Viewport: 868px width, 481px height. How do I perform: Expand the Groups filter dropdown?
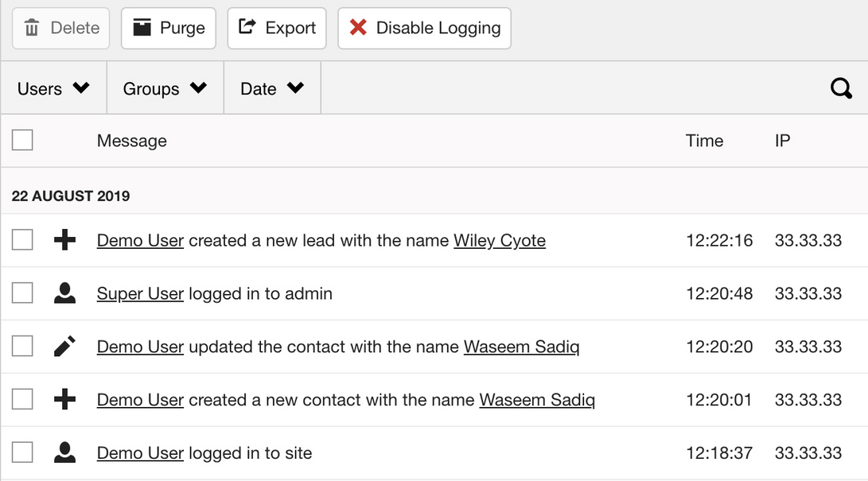click(165, 88)
